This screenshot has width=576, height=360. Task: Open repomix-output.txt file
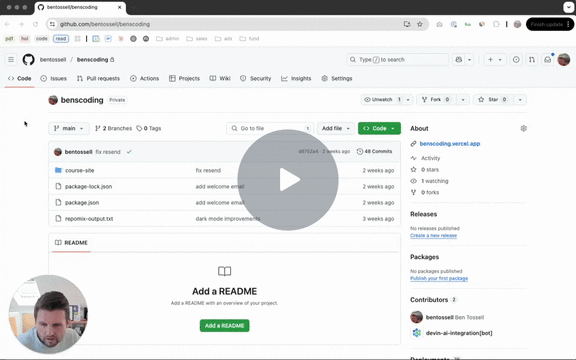89,219
